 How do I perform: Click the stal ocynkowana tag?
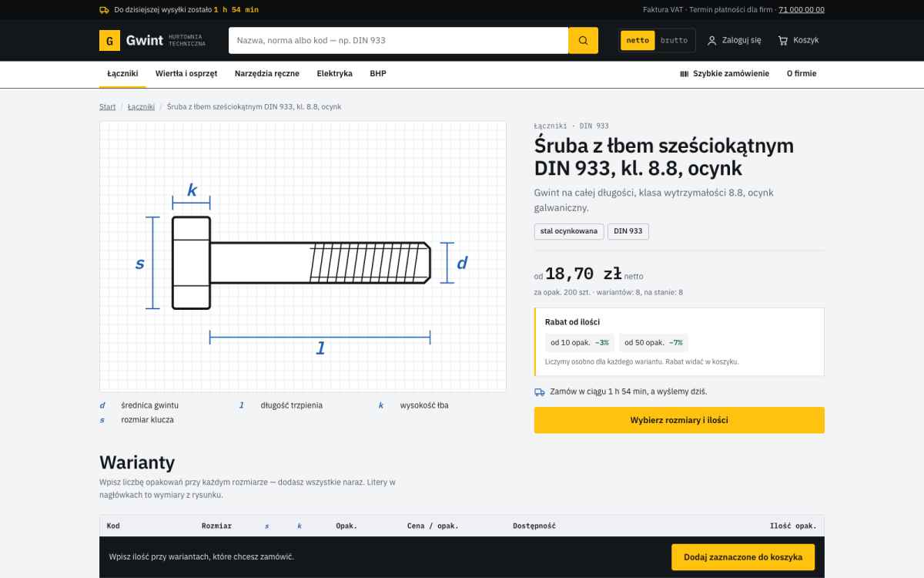pyautogui.click(x=569, y=231)
